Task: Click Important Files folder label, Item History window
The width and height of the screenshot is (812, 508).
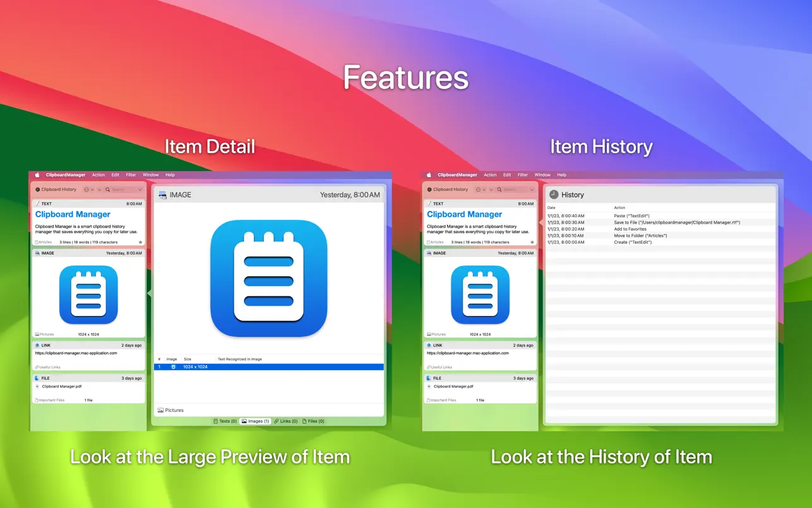Action: [441, 400]
